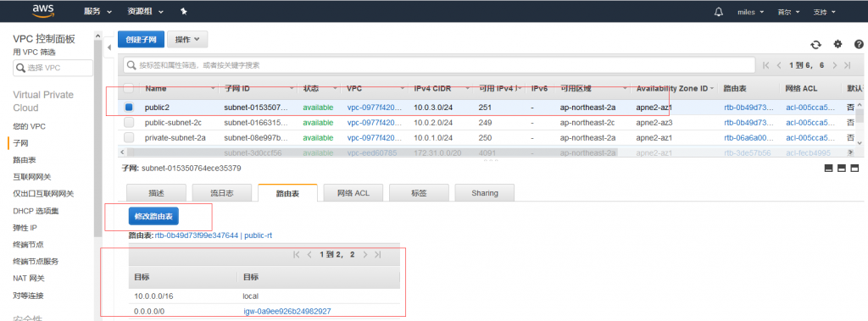Select the public-subnet-2c name cell
Image resolution: width=868 pixels, height=321 pixels.
pos(174,122)
